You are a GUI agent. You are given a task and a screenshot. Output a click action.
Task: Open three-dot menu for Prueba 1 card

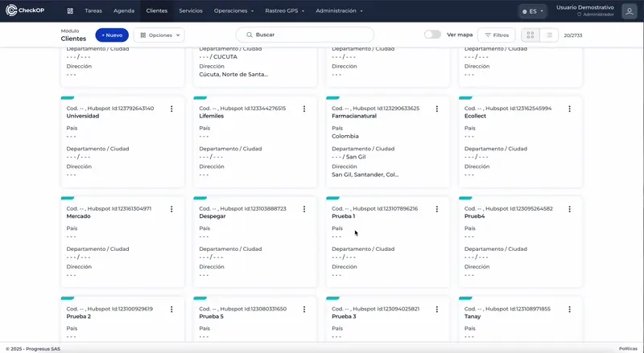pos(437,209)
